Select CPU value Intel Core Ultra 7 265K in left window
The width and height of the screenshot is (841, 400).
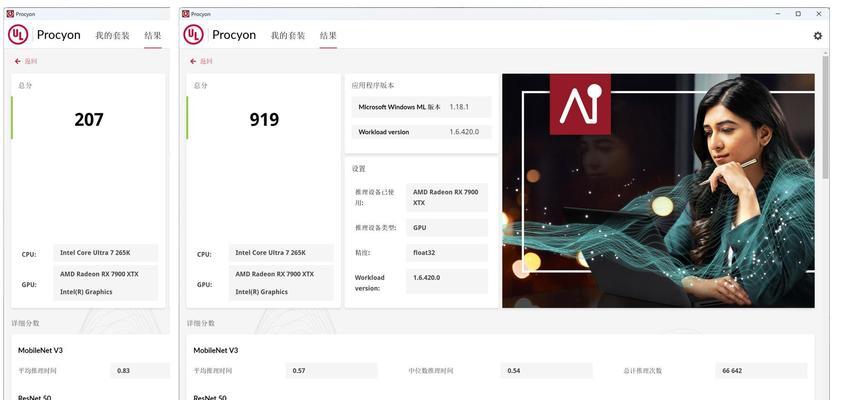pyautogui.click(x=106, y=253)
